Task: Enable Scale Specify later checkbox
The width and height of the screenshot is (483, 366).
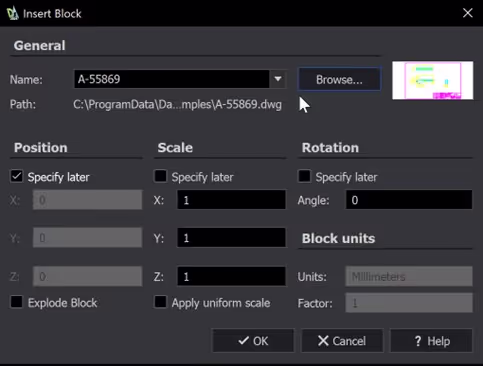Action: click(160, 176)
